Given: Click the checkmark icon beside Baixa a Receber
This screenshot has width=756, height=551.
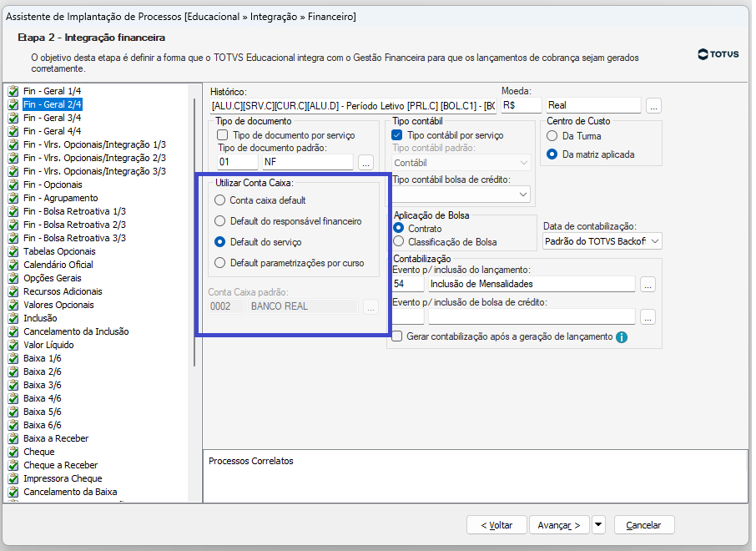Looking at the screenshot, I should [x=13, y=438].
